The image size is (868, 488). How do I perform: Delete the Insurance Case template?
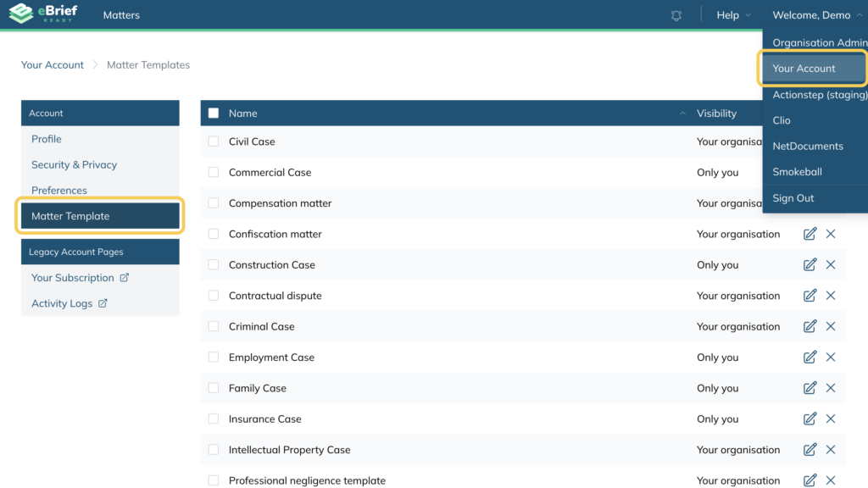pyautogui.click(x=831, y=419)
